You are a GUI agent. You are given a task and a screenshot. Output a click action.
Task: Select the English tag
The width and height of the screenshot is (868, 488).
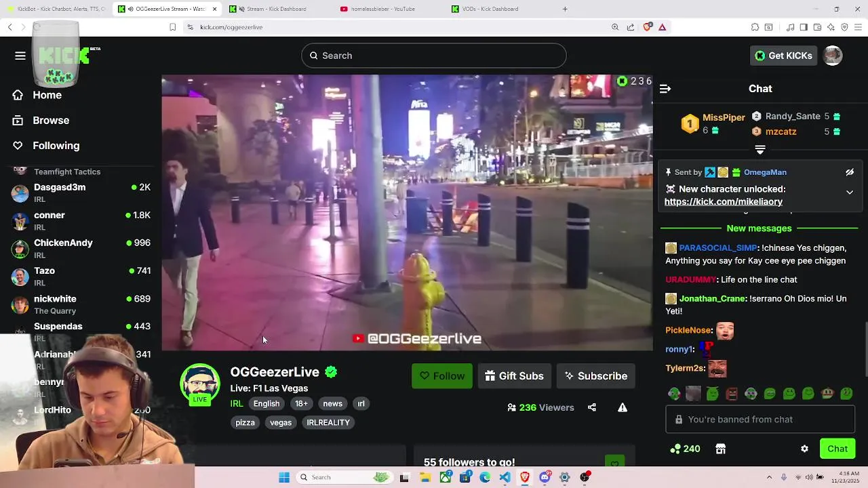tap(267, 403)
